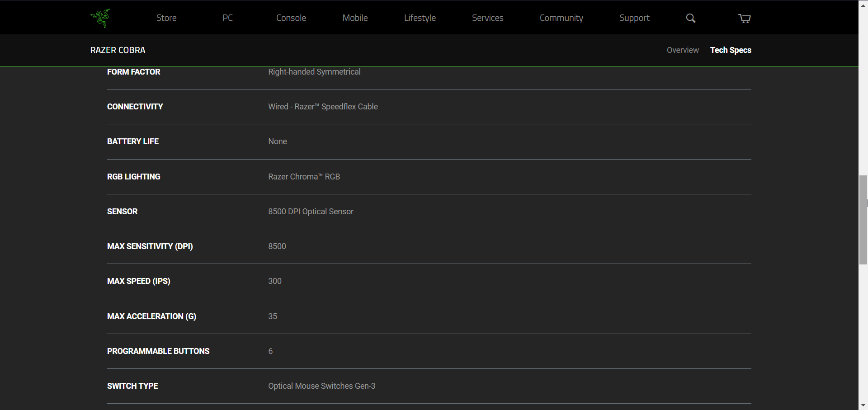Click the max acceleration value 35
Image resolution: width=868 pixels, height=410 pixels.
pos(273,316)
